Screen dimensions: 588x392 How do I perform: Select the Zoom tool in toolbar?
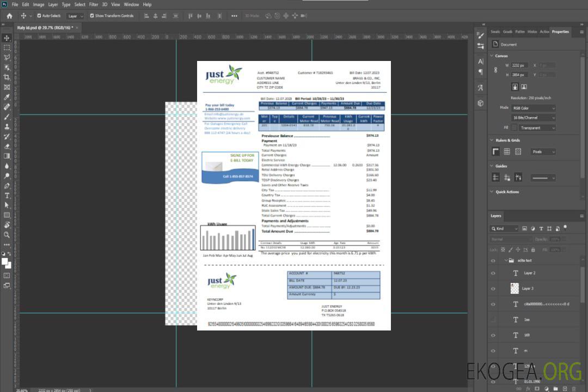tap(7, 235)
